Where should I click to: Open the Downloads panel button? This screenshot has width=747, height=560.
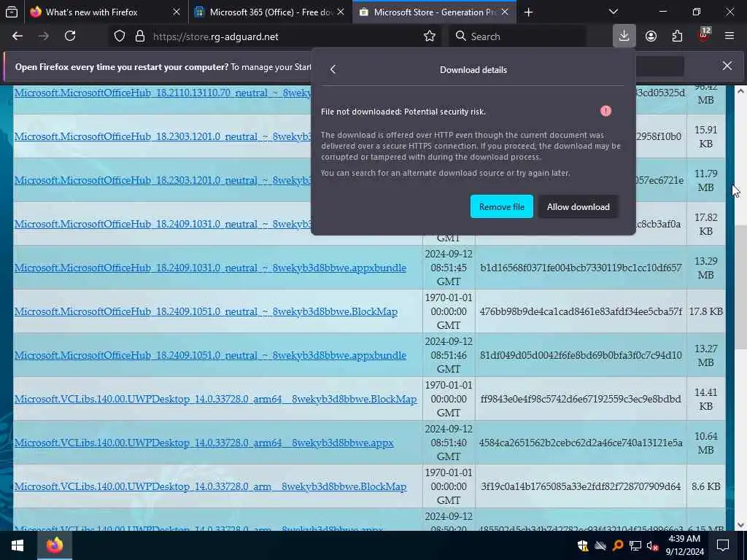(x=624, y=36)
